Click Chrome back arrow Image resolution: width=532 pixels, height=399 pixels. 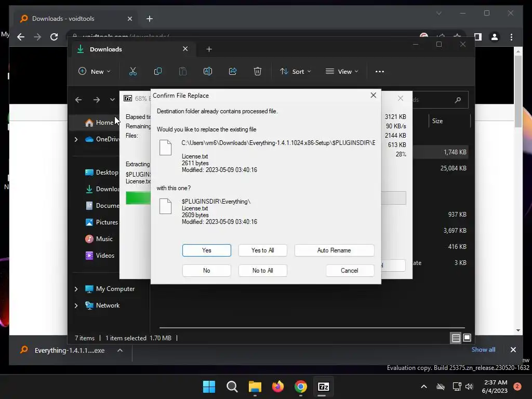(21, 37)
